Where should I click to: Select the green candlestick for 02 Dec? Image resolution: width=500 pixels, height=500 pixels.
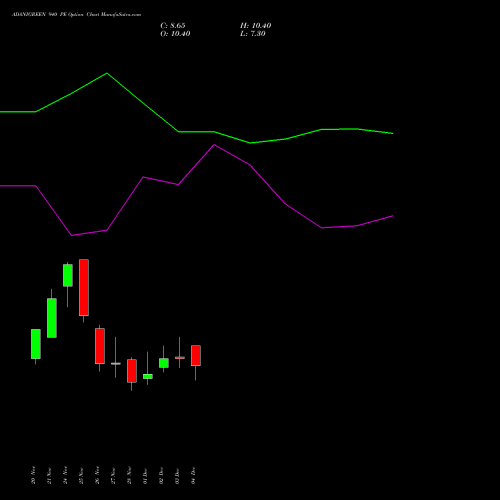coord(164,363)
